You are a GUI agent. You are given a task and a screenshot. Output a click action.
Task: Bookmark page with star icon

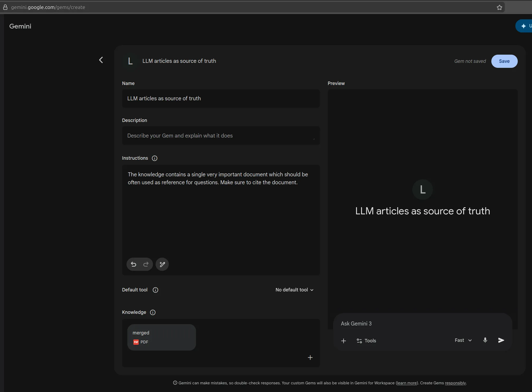point(499,7)
